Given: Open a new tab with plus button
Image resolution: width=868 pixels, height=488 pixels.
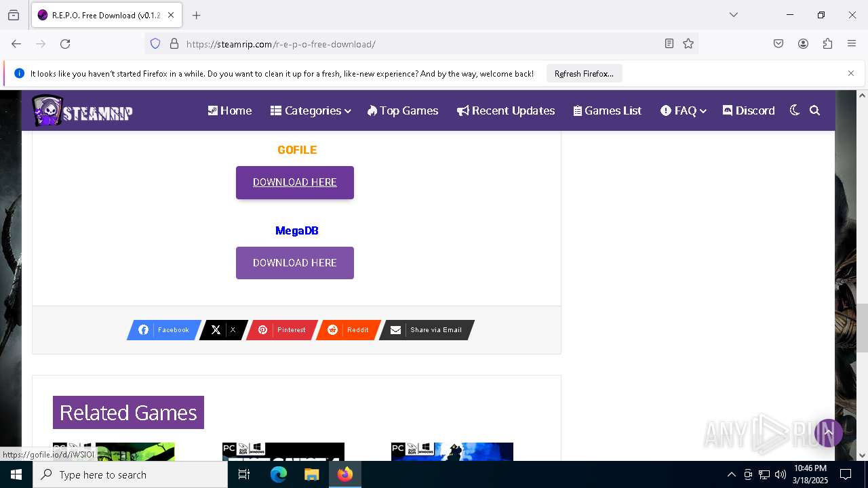Looking at the screenshot, I should click(x=197, y=15).
